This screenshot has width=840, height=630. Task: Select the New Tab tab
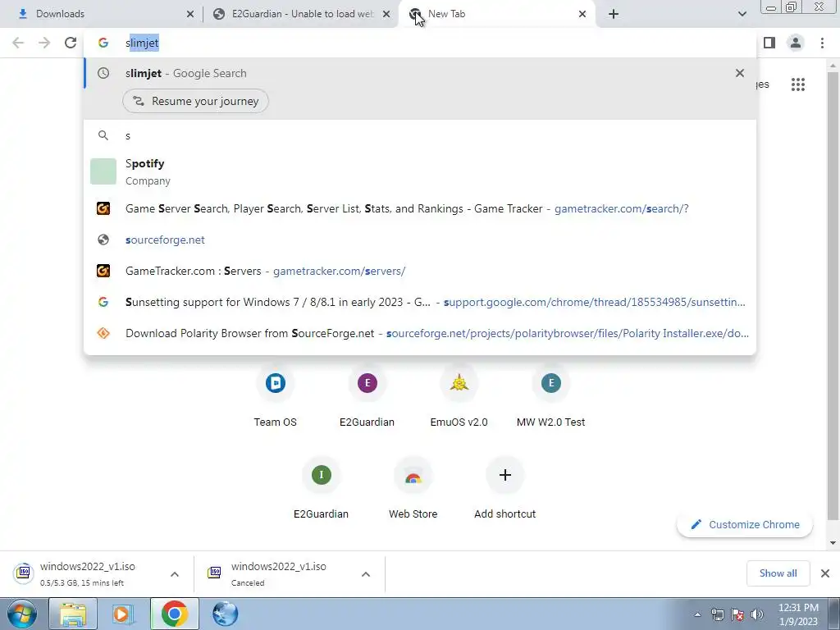pyautogui.click(x=498, y=14)
